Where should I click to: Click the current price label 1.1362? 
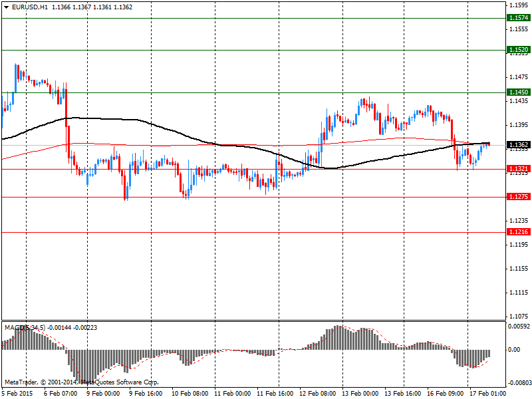(x=519, y=145)
